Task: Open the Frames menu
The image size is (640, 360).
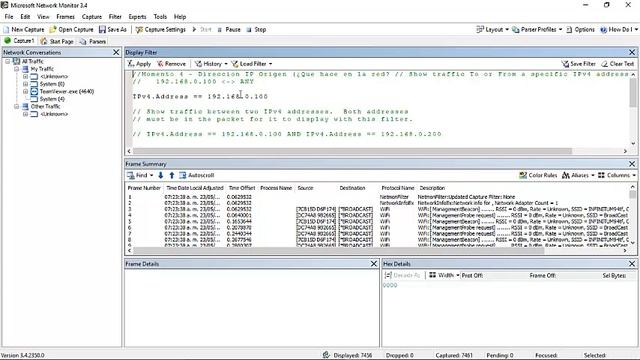Action: click(x=65, y=17)
